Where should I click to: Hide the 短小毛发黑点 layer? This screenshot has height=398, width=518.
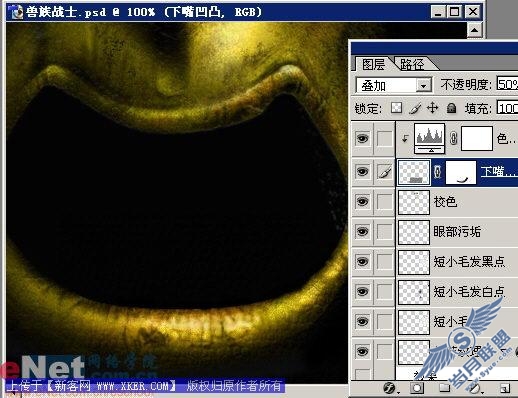(362, 261)
